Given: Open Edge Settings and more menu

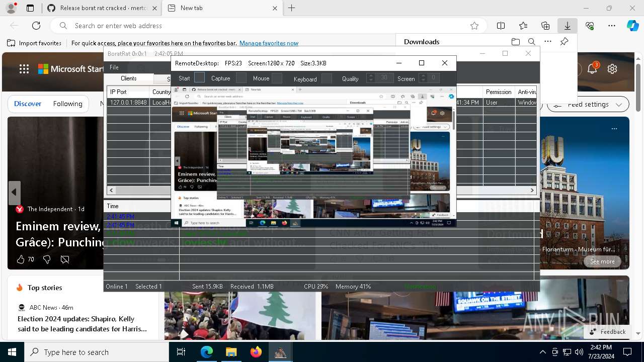Looking at the screenshot, I should pyautogui.click(x=612, y=26).
